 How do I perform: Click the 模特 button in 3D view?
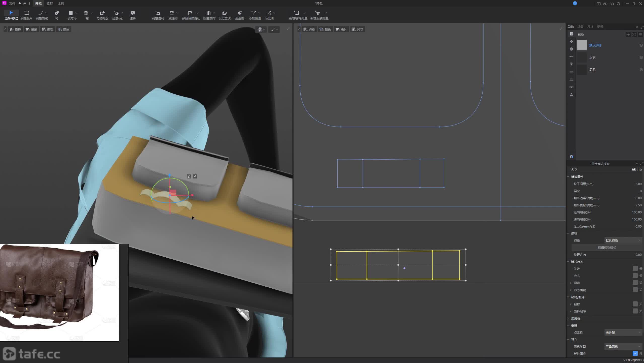click(x=15, y=29)
